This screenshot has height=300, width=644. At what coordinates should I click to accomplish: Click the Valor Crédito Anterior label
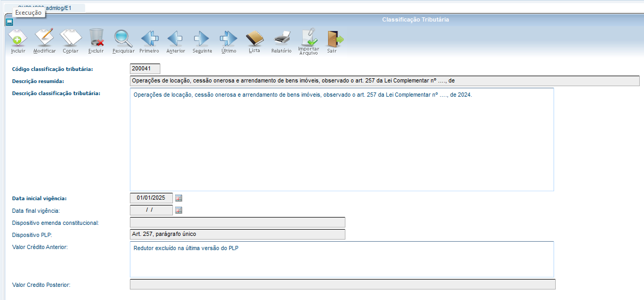[40, 247]
